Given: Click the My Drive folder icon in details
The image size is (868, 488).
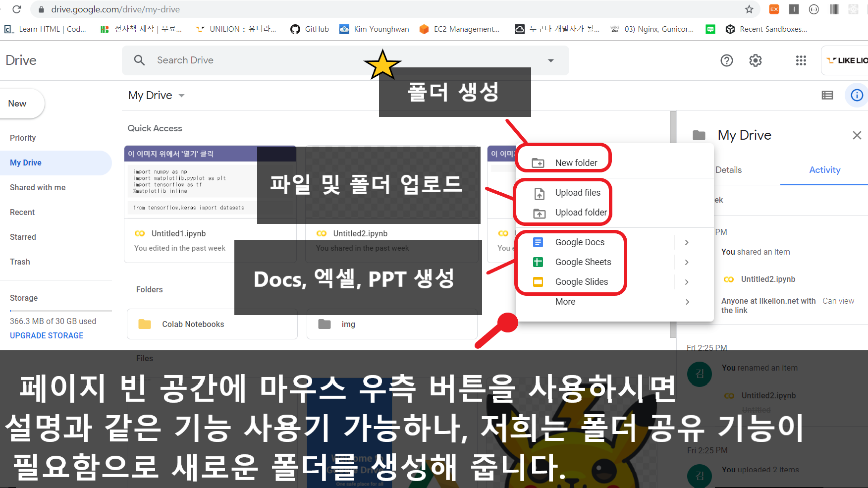Looking at the screenshot, I should tap(699, 135).
